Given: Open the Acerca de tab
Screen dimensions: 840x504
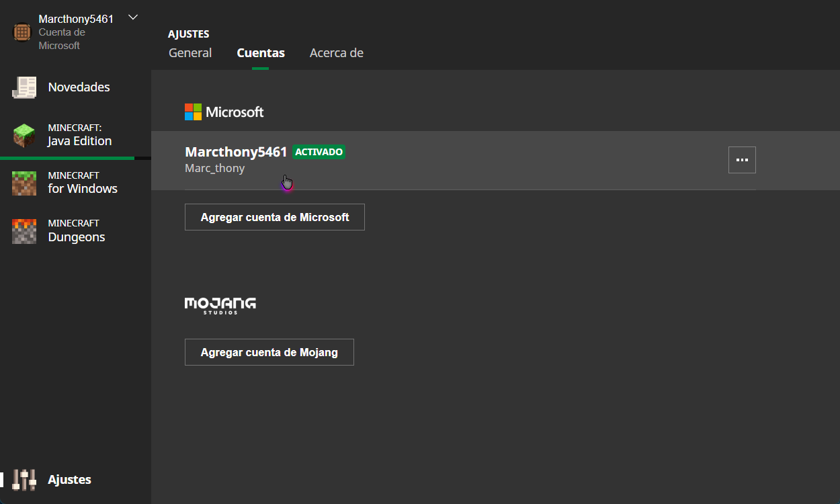Looking at the screenshot, I should pyautogui.click(x=336, y=53).
